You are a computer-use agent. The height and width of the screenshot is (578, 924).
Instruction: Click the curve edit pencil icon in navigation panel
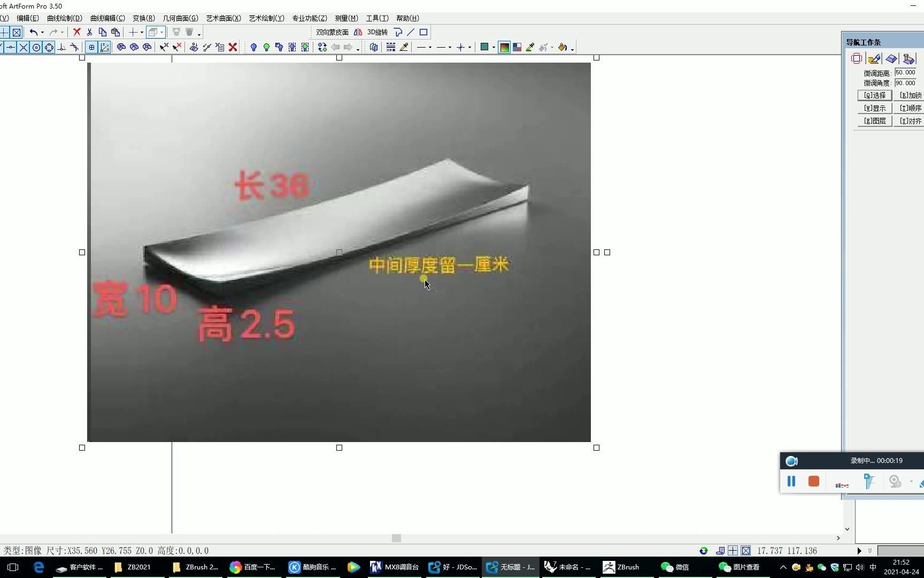point(874,58)
